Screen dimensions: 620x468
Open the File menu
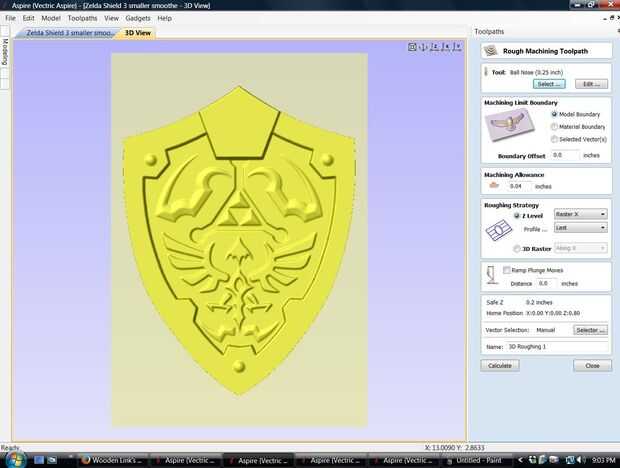pos(10,18)
